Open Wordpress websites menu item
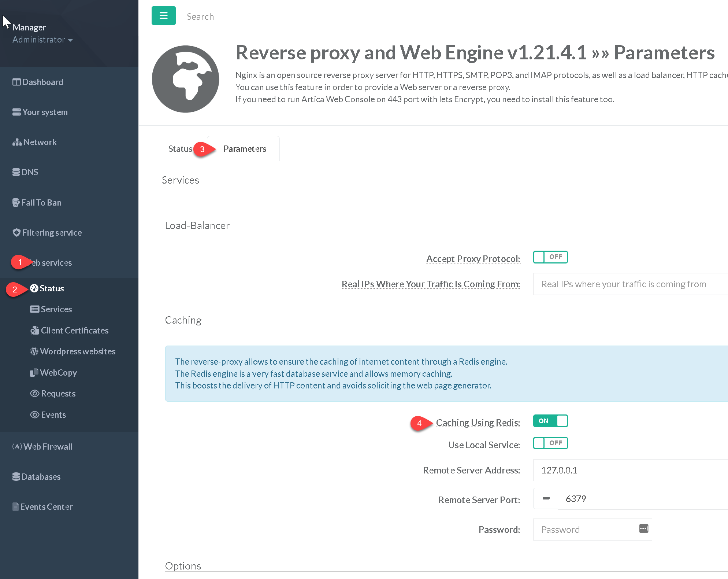This screenshot has height=579, width=728. coord(78,351)
